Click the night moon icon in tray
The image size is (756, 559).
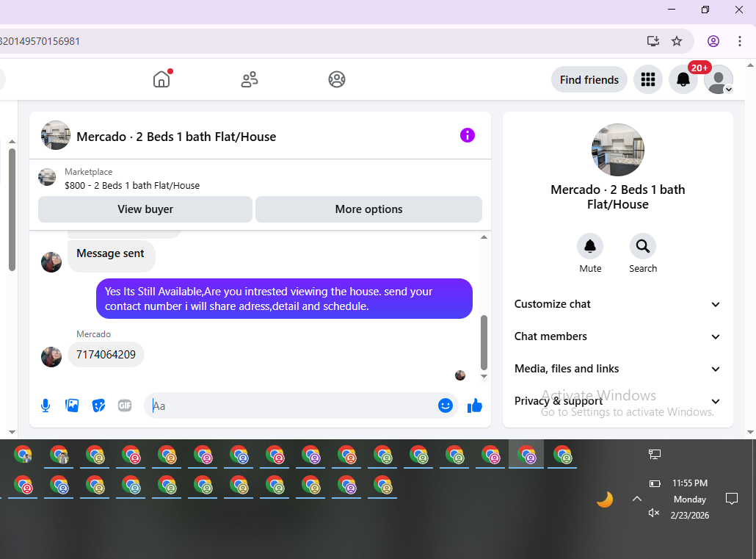coord(605,500)
